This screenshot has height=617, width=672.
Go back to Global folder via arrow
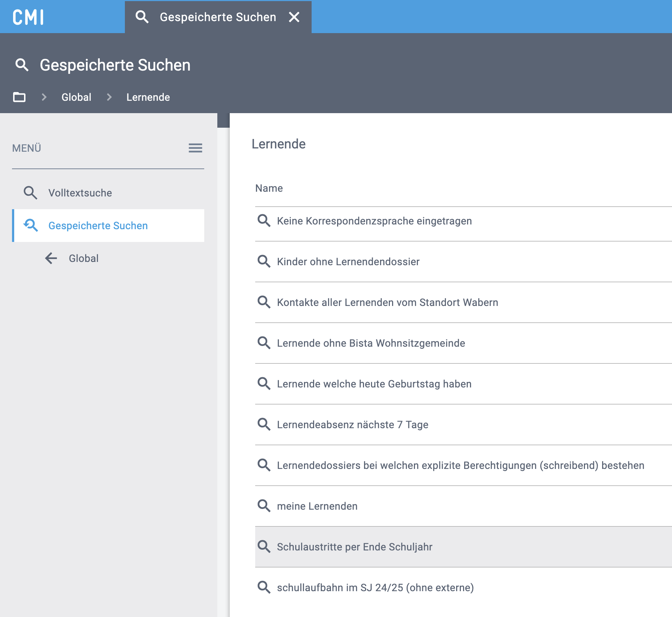tap(51, 258)
